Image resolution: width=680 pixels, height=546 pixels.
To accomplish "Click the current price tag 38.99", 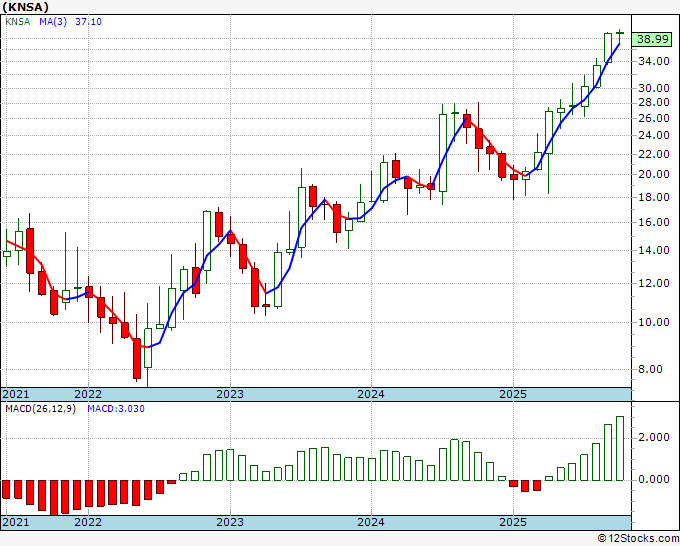I will pyautogui.click(x=653, y=39).
